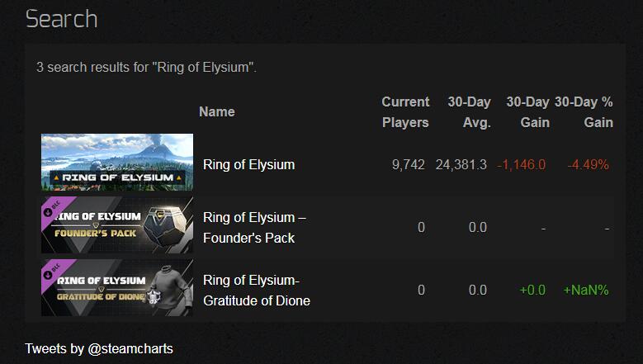The width and height of the screenshot is (643, 364).
Task: Click the Tweets by @steamcharts link
Action: click(x=98, y=349)
